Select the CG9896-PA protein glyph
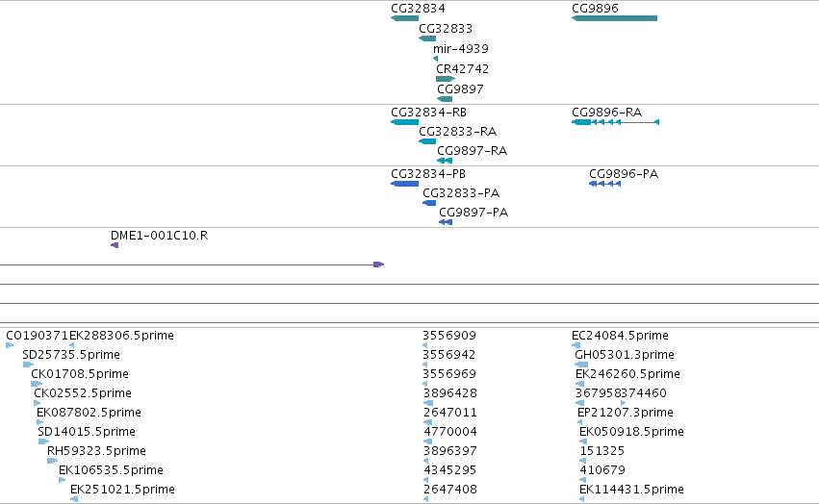Screen dimensions: 819x504 604,184
